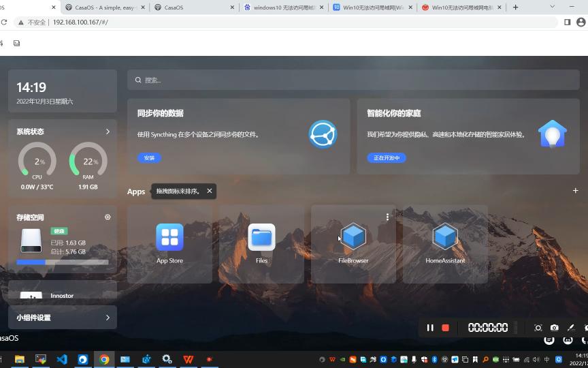
Task: Click the 健康 health status badge
Action: 59,231
